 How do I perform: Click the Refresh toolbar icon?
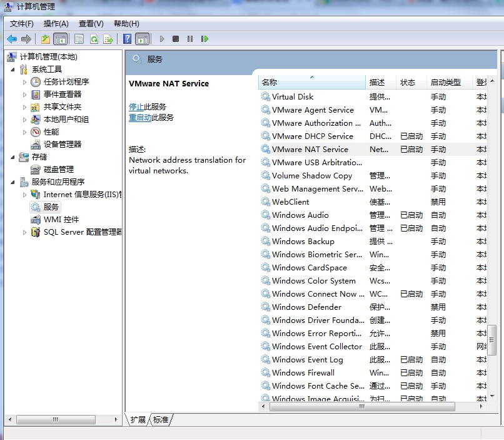point(94,39)
